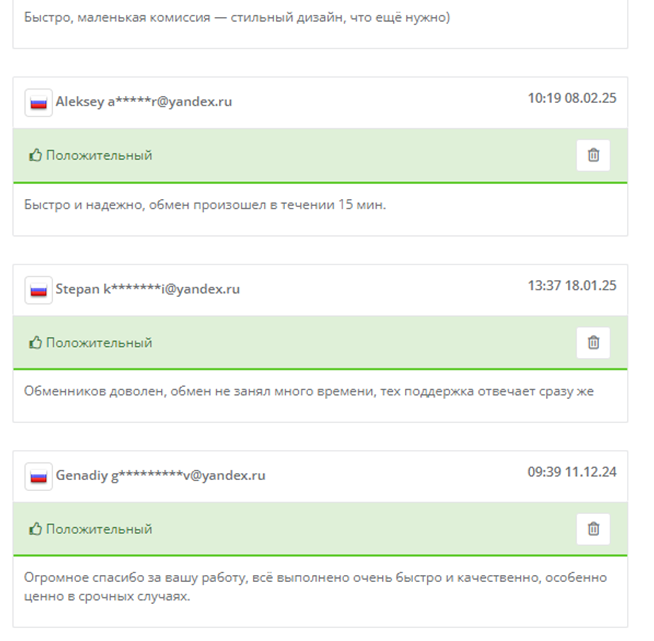Select Stepan k*******i@yandex.ru reviewer name
The width and height of the screenshot is (654, 641).
[x=148, y=289]
